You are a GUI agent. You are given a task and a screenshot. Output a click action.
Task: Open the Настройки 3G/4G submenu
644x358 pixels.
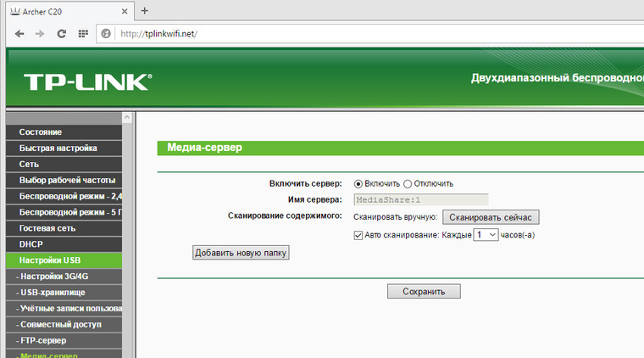[64, 277]
